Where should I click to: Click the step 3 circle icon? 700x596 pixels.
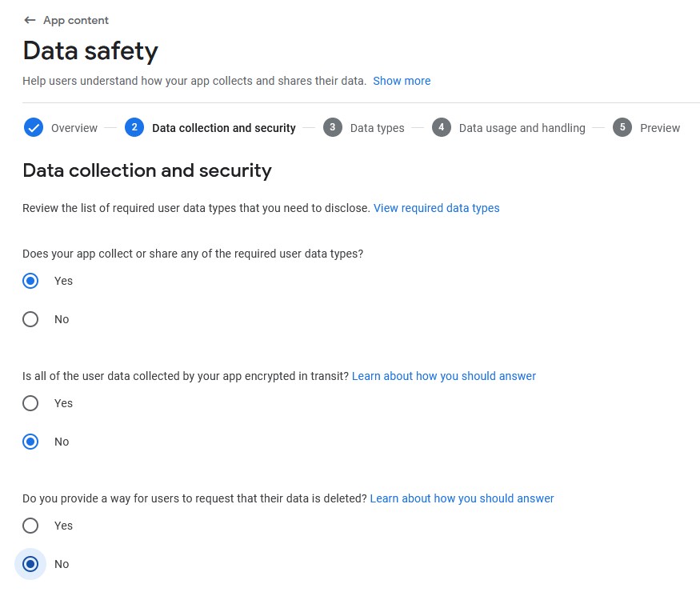333,128
